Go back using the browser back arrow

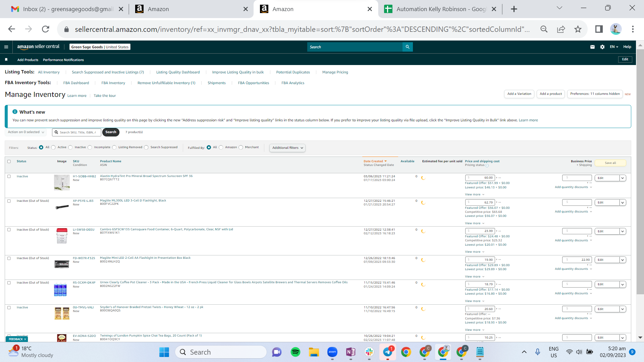(x=12, y=29)
